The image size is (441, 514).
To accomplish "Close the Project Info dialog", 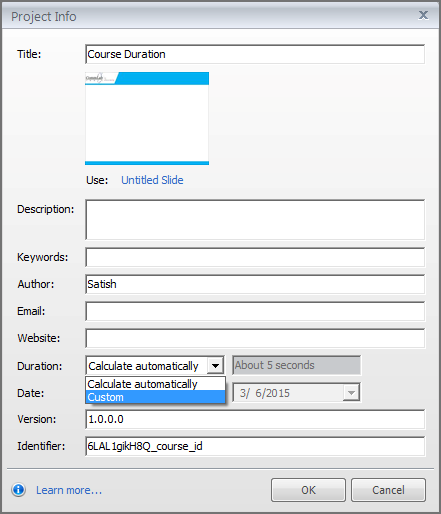I will [x=423, y=15].
